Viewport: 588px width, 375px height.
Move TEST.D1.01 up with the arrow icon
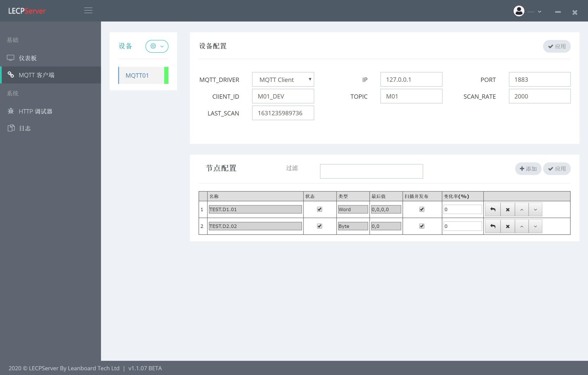point(521,210)
